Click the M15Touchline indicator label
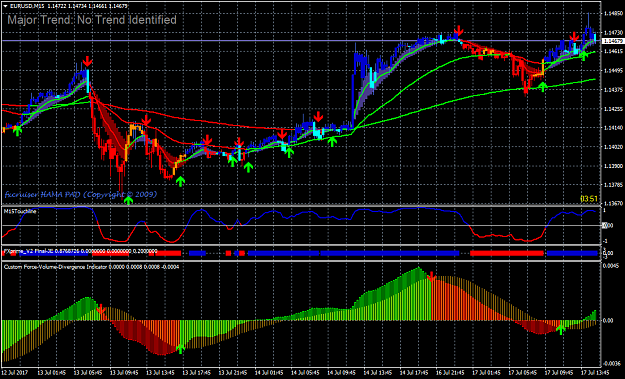The height and width of the screenshot is (379, 625). click(x=20, y=211)
